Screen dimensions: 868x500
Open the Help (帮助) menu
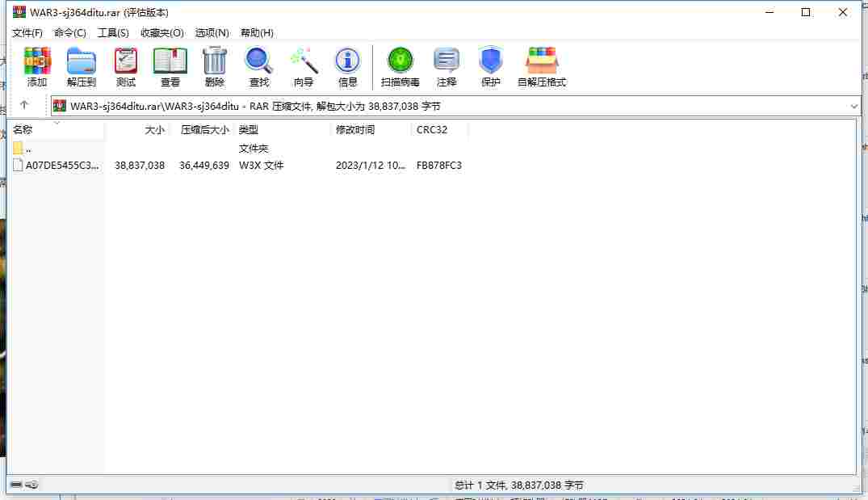(x=256, y=32)
